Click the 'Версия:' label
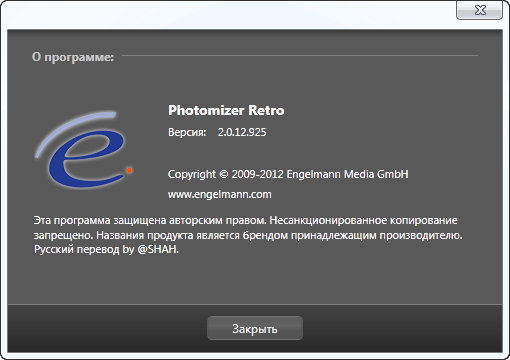This screenshot has width=510, height=360. click(187, 132)
